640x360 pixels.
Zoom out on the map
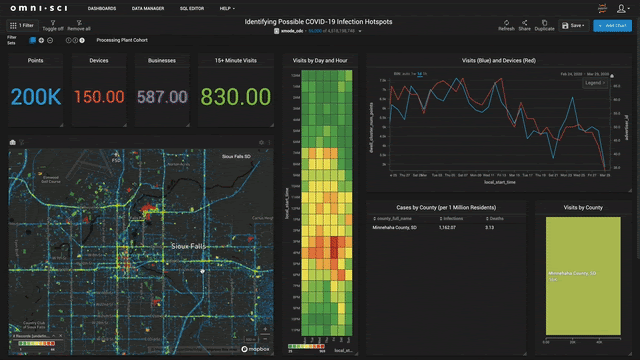click(x=265, y=339)
